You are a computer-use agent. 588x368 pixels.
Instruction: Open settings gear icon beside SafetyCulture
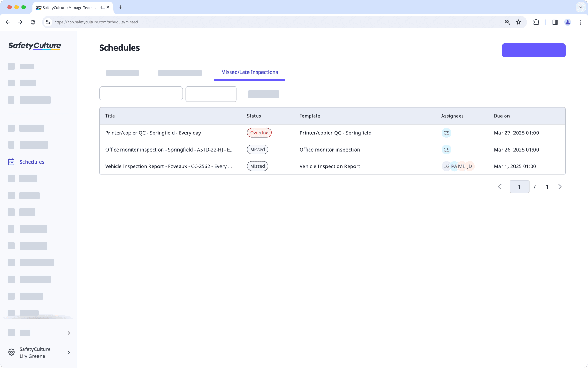click(x=12, y=353)
